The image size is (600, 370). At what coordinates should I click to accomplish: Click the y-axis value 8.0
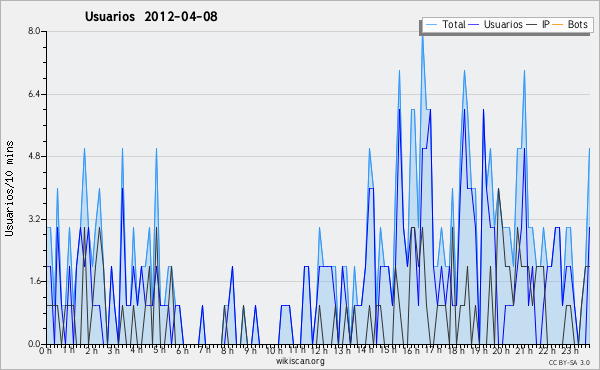tap(34, 31)
